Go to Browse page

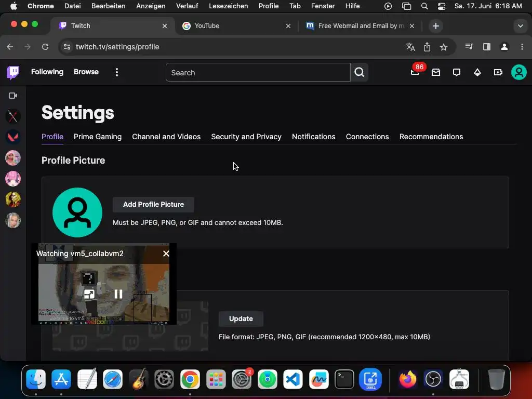[x=86, y=72]
